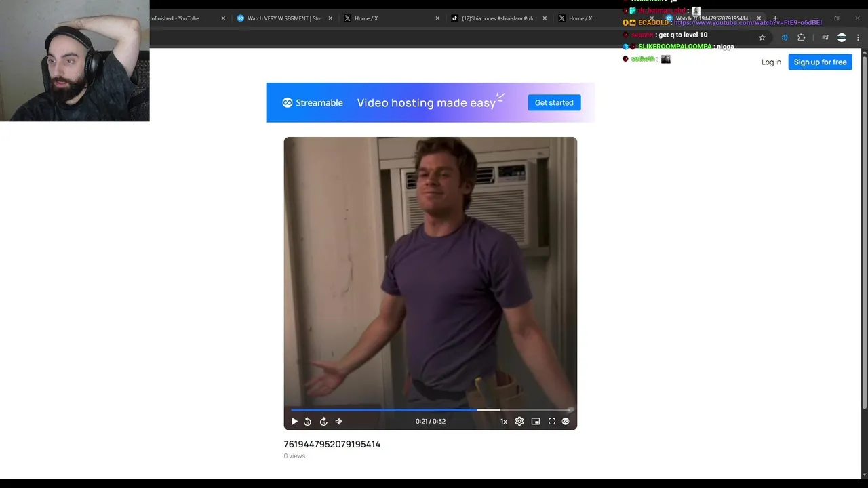Click Streamable logo in banner
The image size is (868, 488).
(x=313, y=102)
